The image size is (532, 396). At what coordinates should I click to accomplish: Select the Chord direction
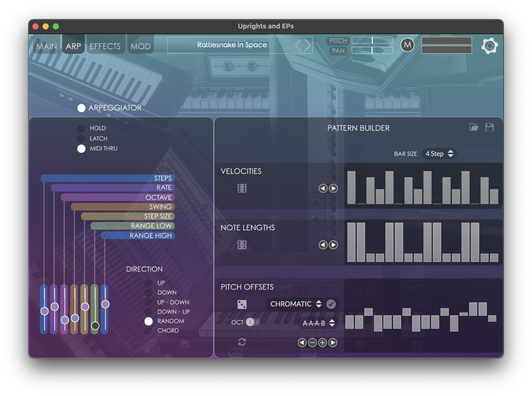[149, 331]
